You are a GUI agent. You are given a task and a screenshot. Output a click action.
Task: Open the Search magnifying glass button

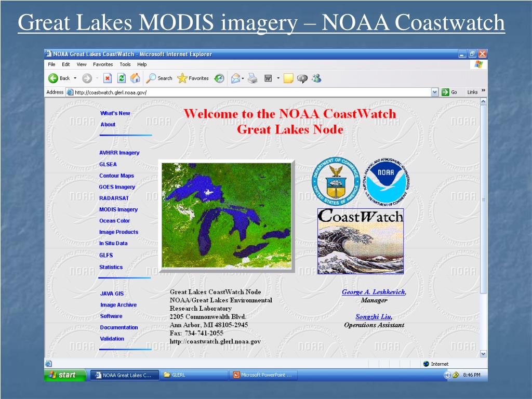(x=159, y=78)
